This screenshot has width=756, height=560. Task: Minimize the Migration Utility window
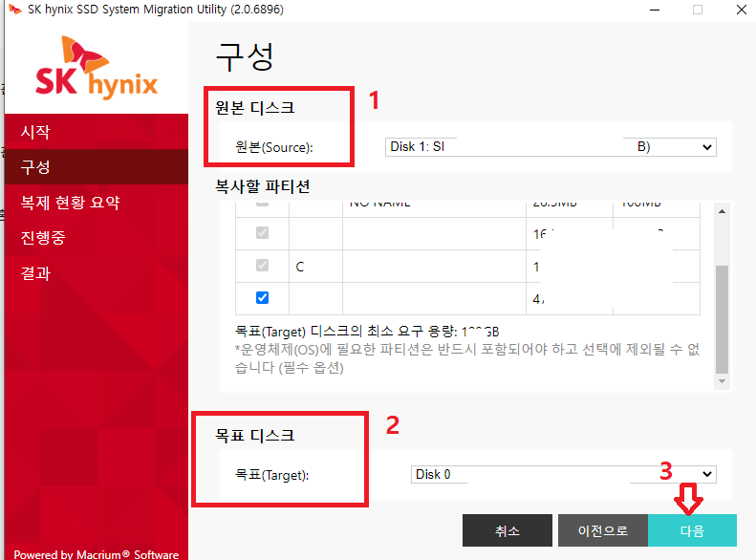[x=655, y=10]
